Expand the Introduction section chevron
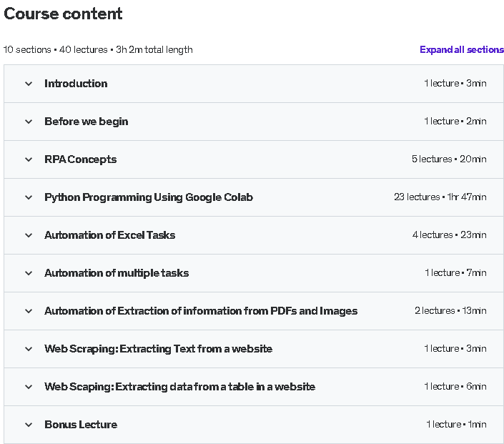The width and height of the screenshot is (504, 444). pyautogui.click(x=29, y=84)
